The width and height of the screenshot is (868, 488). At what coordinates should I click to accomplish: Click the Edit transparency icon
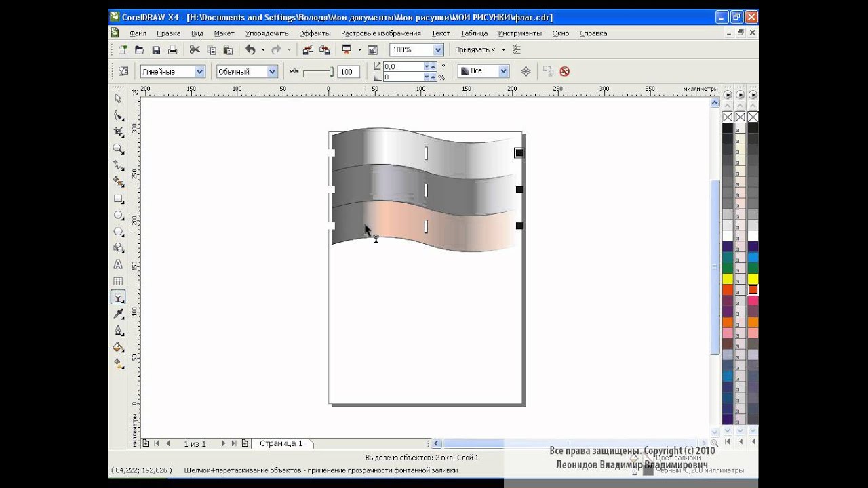click(123, 71)
